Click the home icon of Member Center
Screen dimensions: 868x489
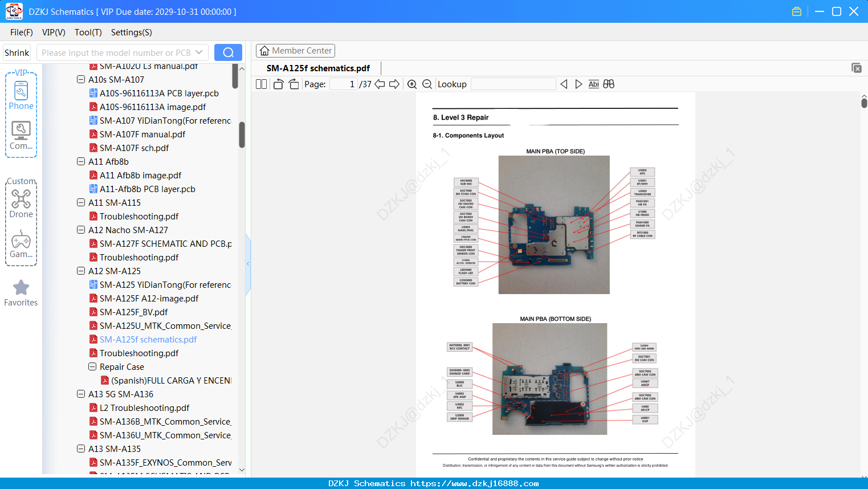(x=264, y=51)
